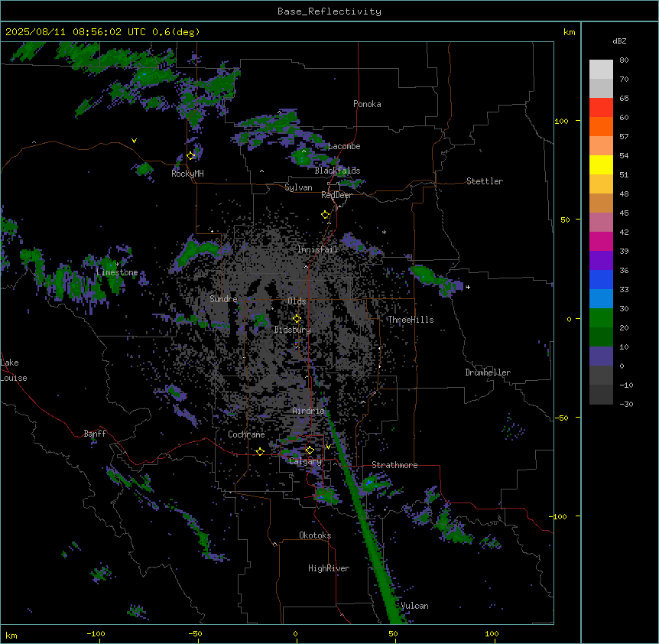
Task: Click the yellow V marker northwest of RockyMH
Action: coord(134,141)
